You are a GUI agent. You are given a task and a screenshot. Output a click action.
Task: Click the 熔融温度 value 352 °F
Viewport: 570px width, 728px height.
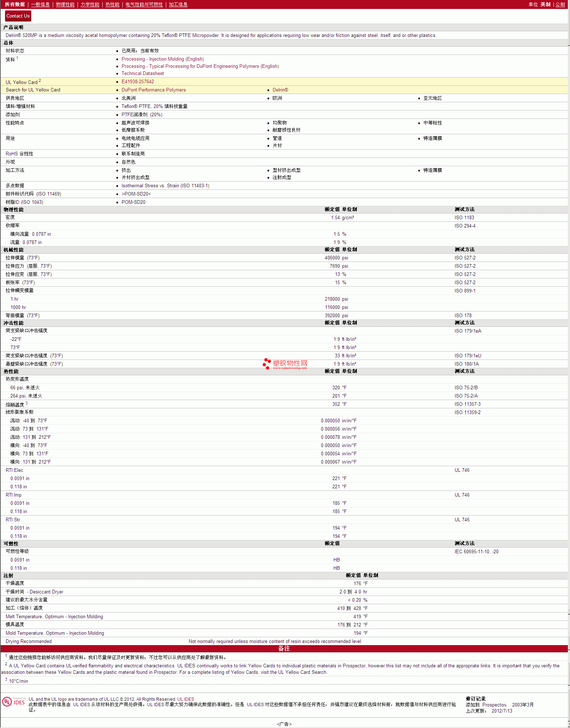pyautogui.click(x=339, y=404)
